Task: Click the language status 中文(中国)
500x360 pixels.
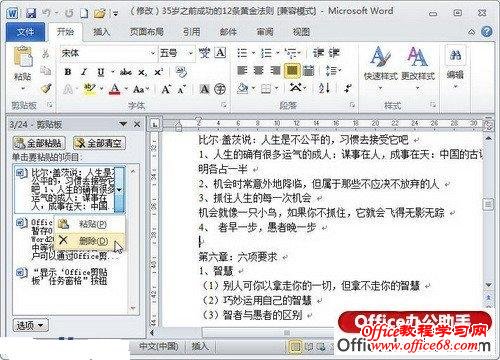Action: pyautogui.click(x=158, y=346)
